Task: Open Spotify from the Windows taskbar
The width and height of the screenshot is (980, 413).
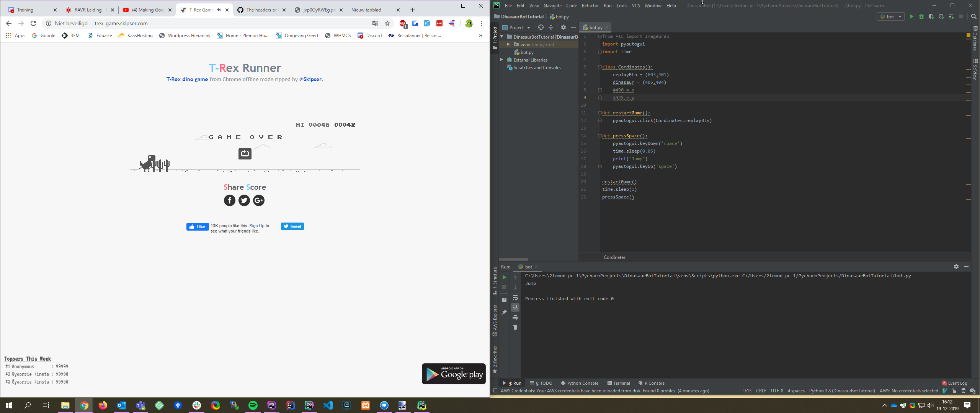Action: (253, 405)
